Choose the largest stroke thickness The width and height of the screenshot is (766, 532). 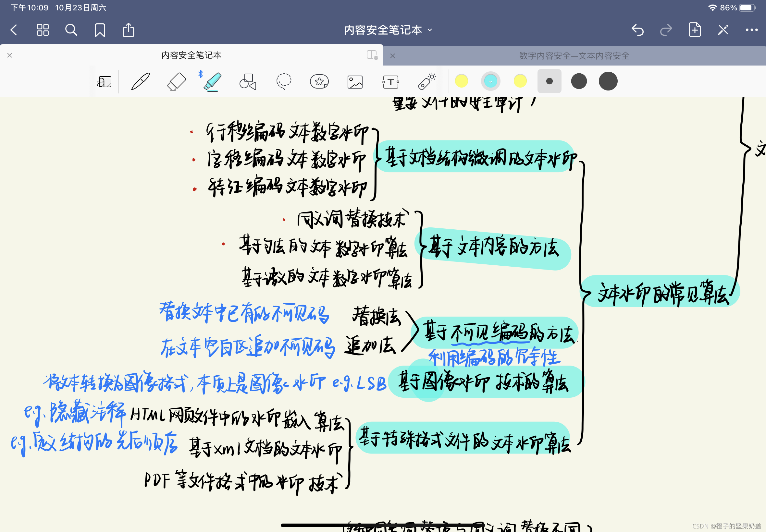point(608,81)
